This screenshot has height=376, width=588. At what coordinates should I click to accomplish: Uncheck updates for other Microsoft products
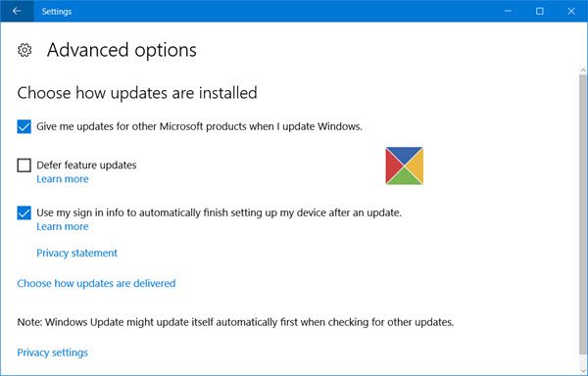pos(24,126)
